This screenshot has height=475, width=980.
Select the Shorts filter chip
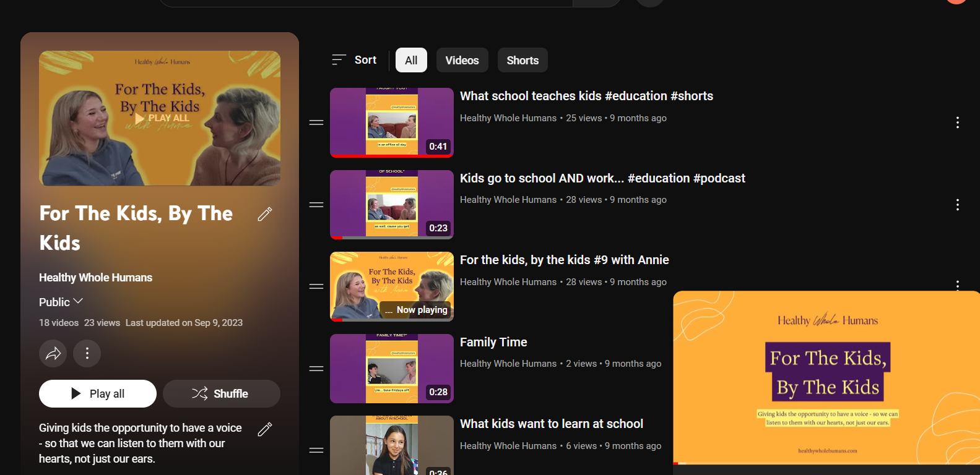523,60
